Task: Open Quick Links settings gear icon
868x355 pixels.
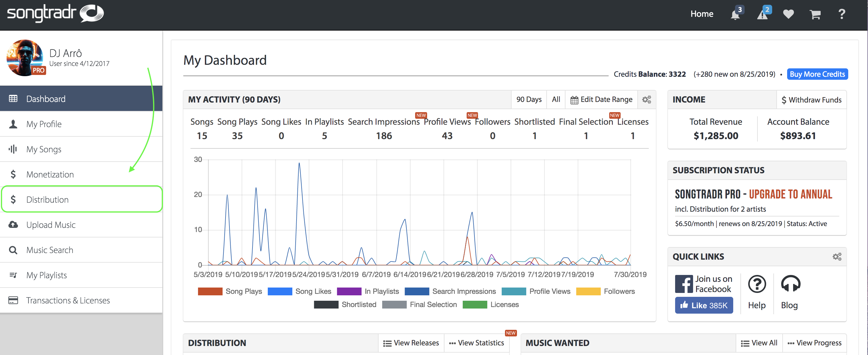Action: pyautogui.click(x=837, y=256)
